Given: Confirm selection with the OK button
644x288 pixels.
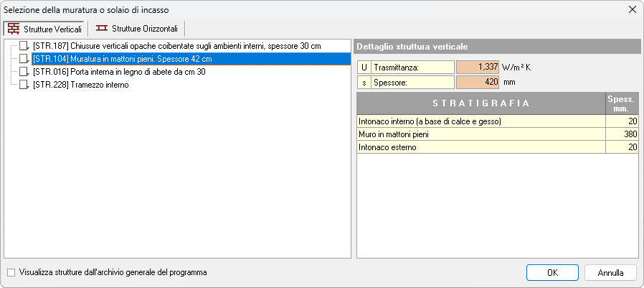Looking at the screenshot, I should click(x=552, y=273).
